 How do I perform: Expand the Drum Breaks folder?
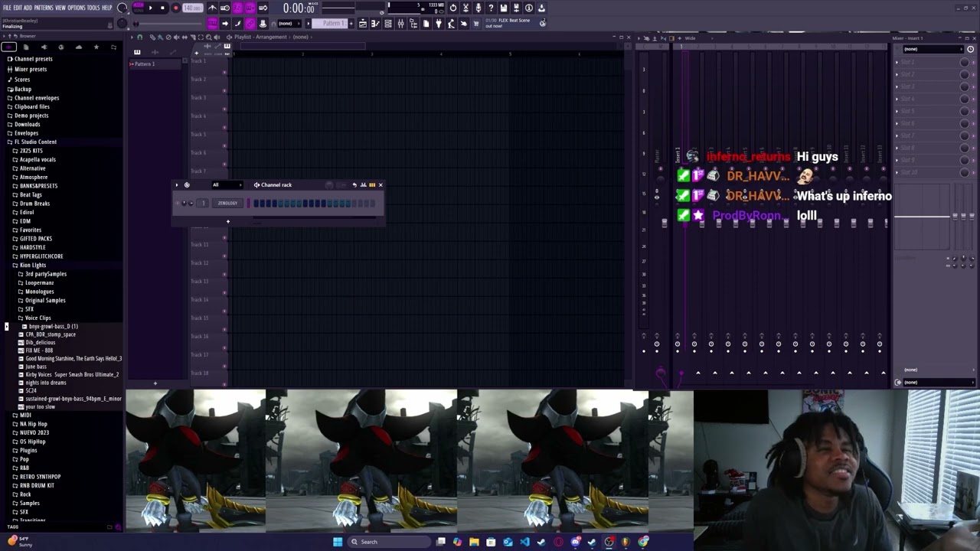(34, 204)
